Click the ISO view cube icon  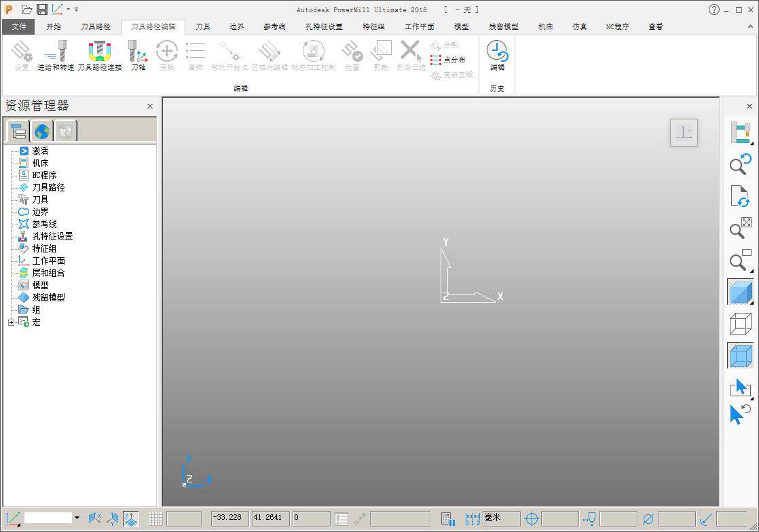pos(684,132)
